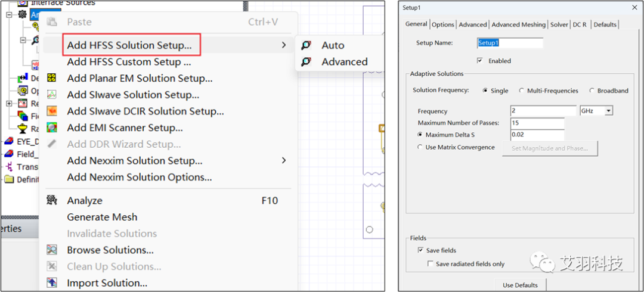Click the Setup Name input field

point(510,43)
